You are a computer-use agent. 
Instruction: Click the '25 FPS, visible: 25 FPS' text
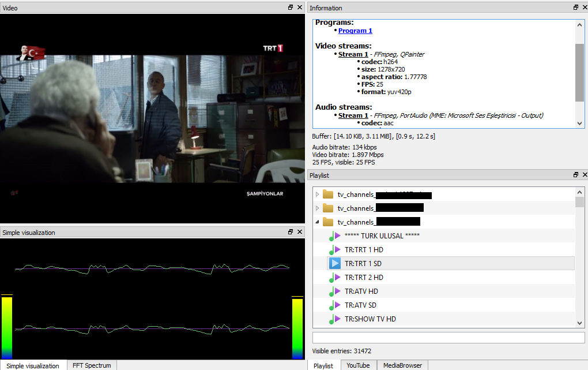(x=344, y=162)
